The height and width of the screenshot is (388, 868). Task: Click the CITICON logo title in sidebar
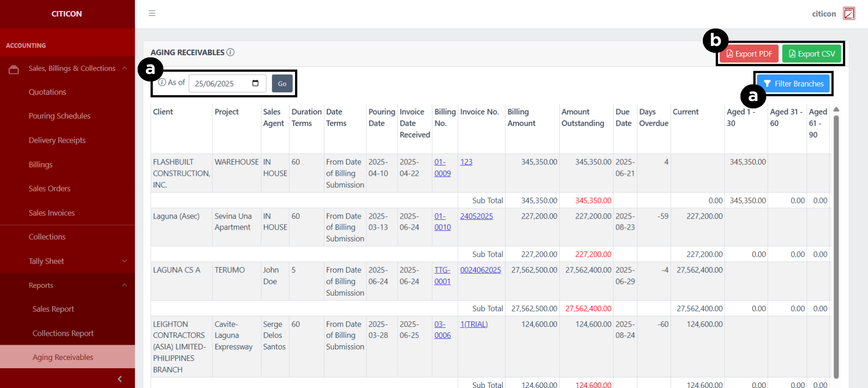pyautogui.click(x=67, y=14)
